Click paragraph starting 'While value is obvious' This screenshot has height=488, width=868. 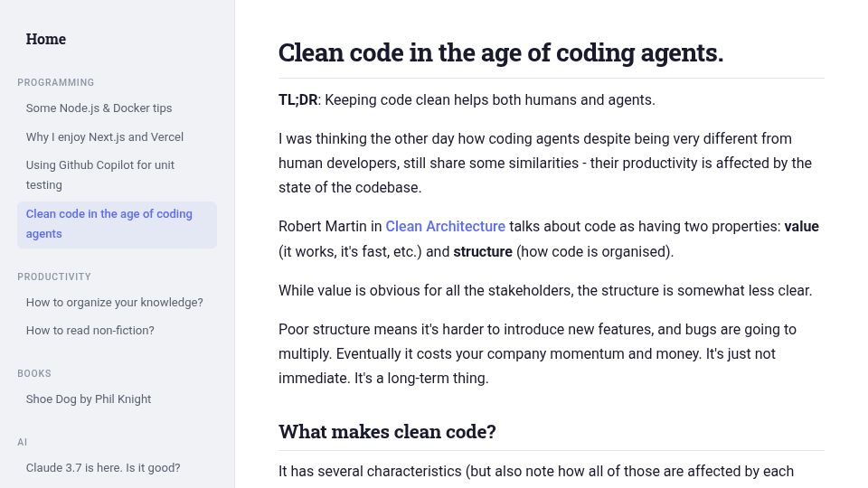545,291
